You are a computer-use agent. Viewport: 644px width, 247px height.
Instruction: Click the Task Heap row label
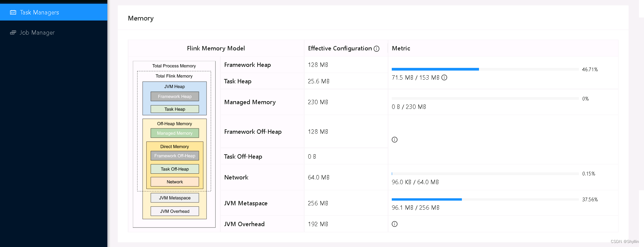pos(238,81)
